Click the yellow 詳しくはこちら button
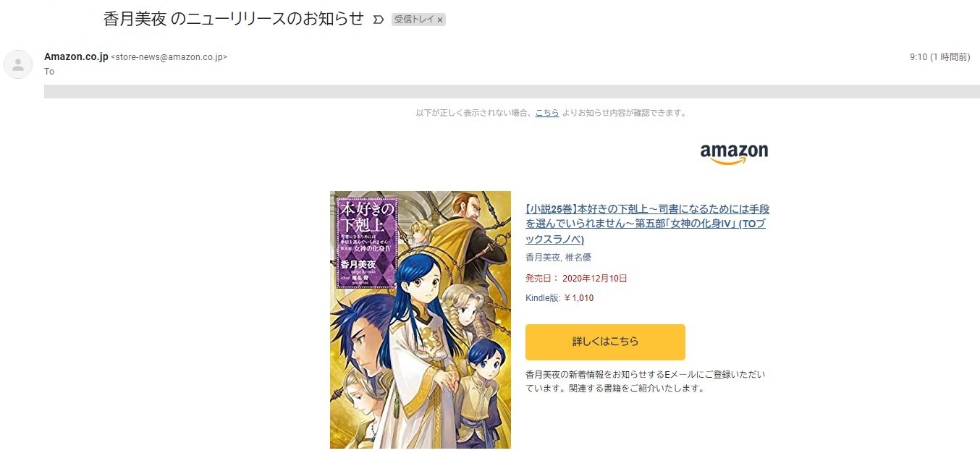Image resolution: width=980 pixels, height=474 pixels. [605, 342]
